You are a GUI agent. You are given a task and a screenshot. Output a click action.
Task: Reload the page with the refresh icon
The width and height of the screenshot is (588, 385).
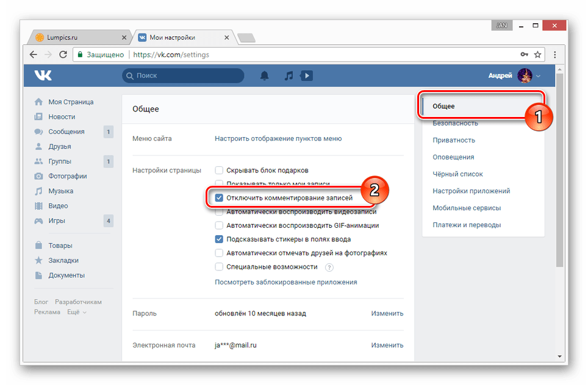[63, 55]
